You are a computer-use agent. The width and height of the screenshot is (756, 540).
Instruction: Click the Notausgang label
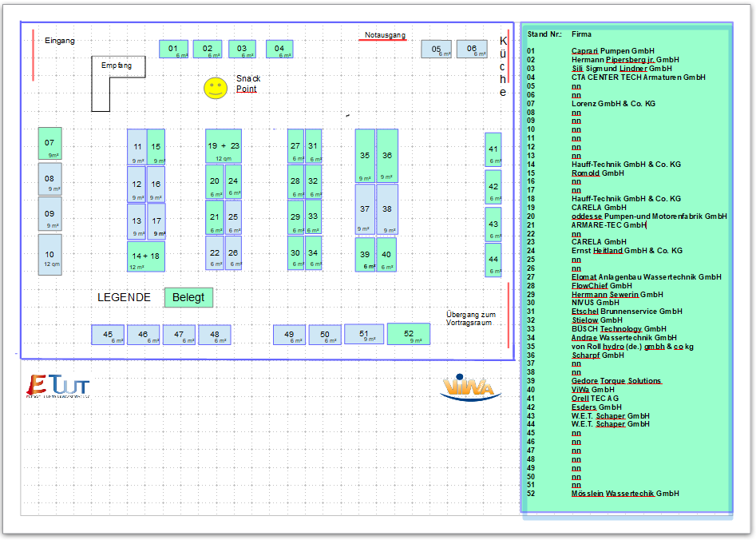point(385,35)
